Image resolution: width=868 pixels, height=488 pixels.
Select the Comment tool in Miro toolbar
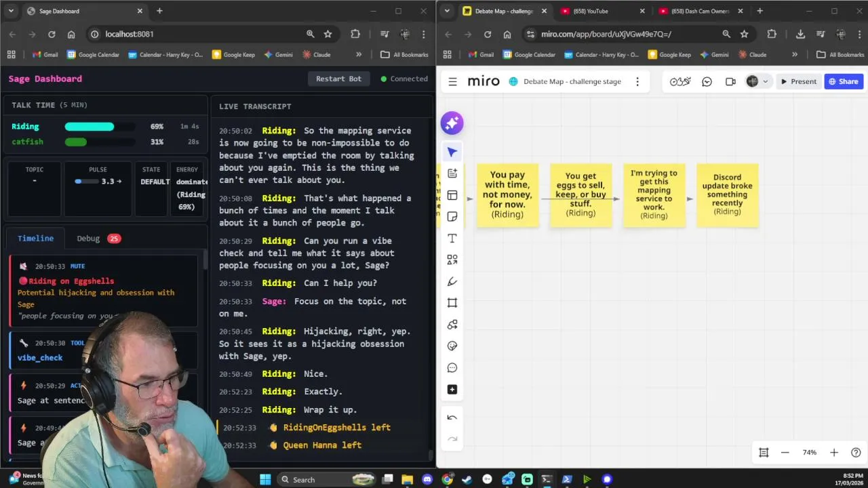[452, 368]
